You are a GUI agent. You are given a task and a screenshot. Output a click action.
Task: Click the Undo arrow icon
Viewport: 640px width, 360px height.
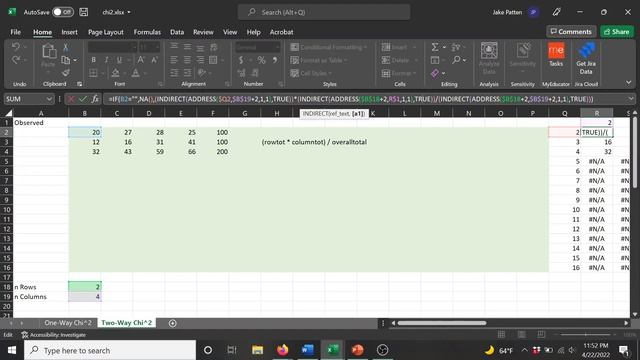click(16, 46)
